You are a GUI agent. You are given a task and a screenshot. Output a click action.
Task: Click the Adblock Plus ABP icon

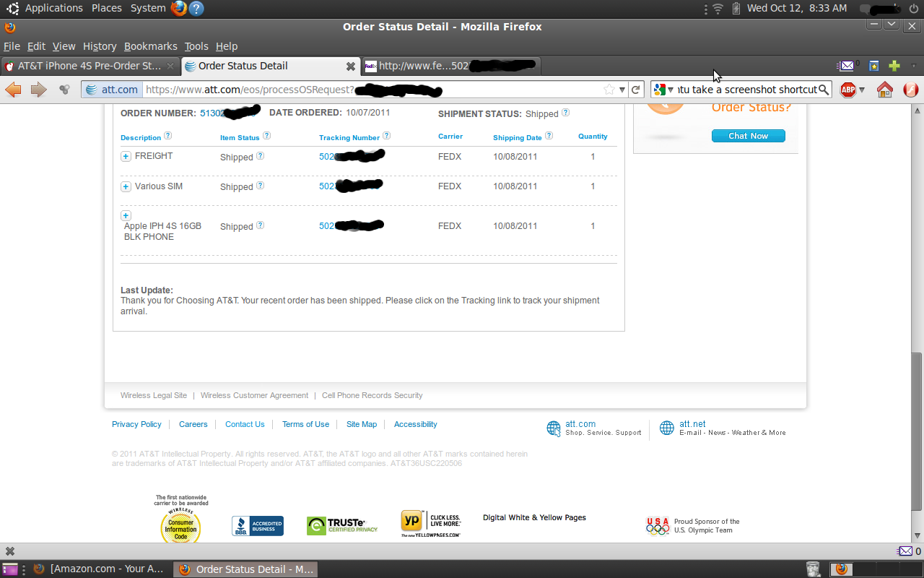tap(847, 90)
